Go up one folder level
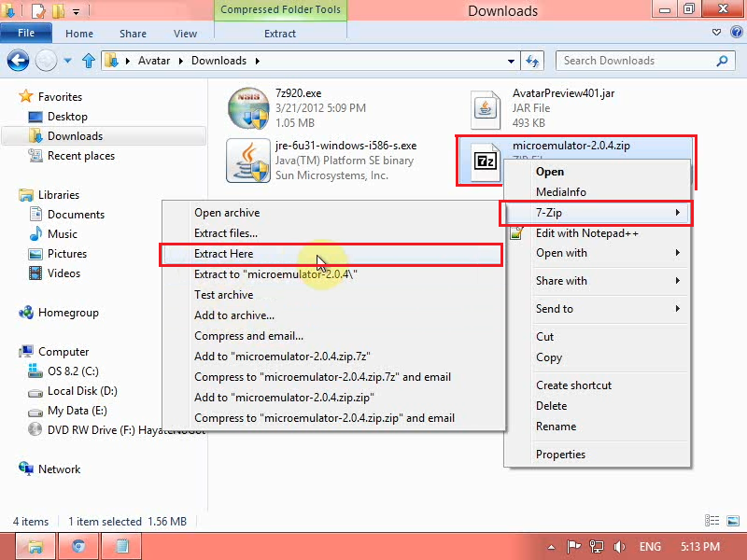The image size is (747, 560). pos(89,61)
